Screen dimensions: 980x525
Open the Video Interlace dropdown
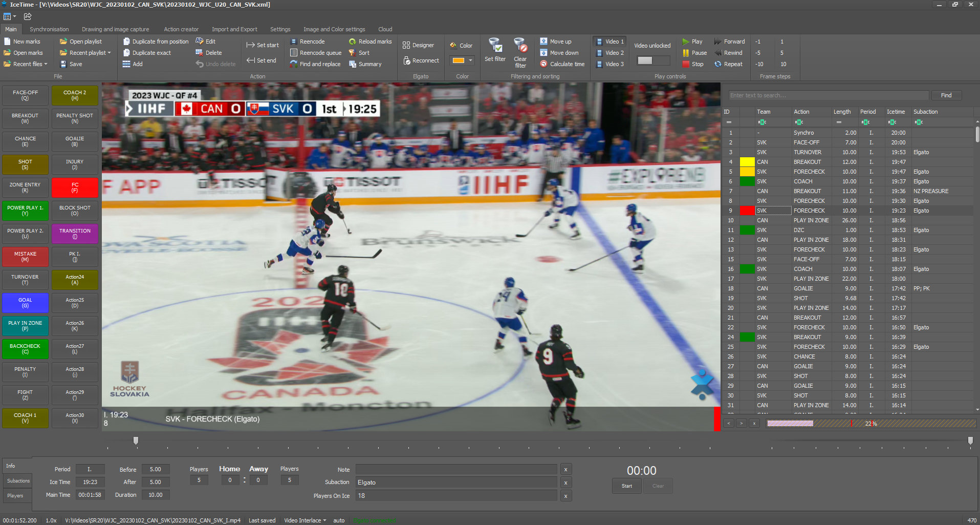tap(304, 520)
